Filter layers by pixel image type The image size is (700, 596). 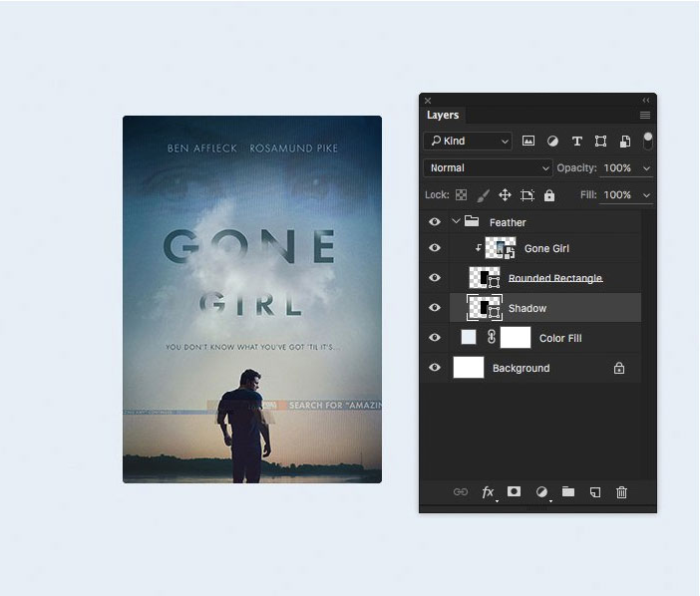point(528,141)
